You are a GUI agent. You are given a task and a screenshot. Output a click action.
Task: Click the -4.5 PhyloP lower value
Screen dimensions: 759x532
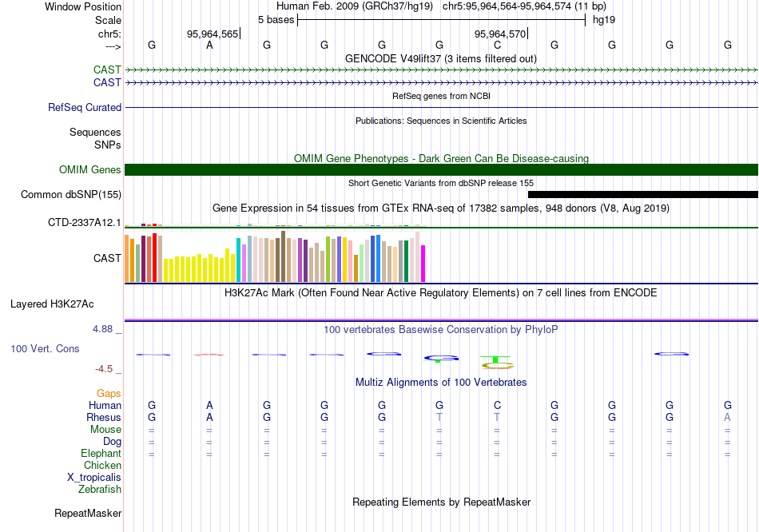click(104, 369)
